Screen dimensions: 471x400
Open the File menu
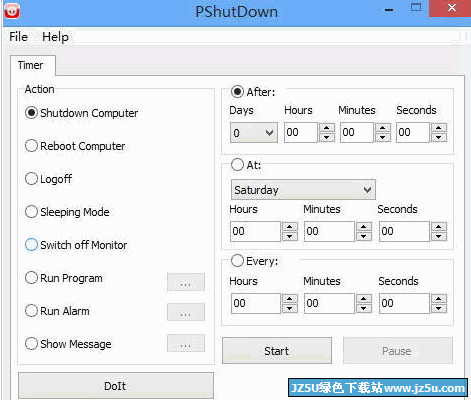18,37
